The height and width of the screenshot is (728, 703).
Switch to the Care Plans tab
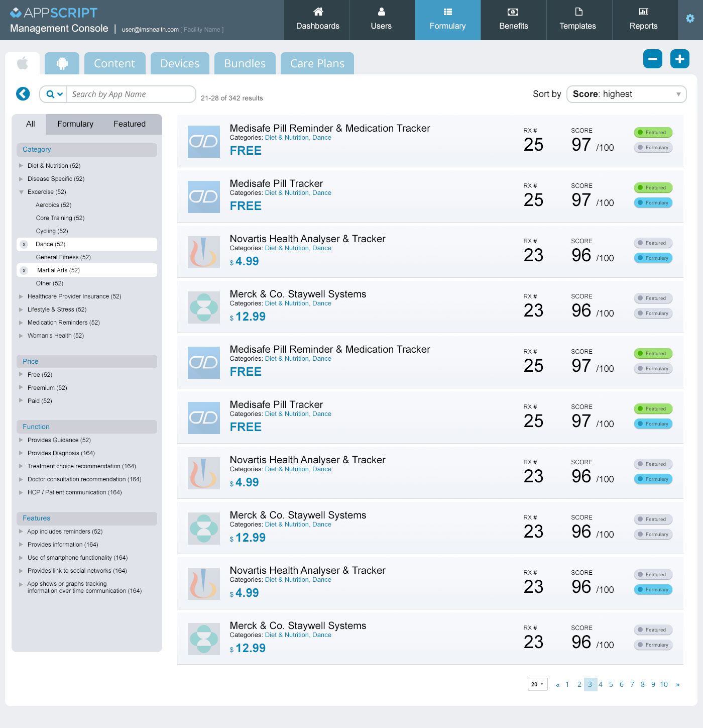click(x=317, y=63)
